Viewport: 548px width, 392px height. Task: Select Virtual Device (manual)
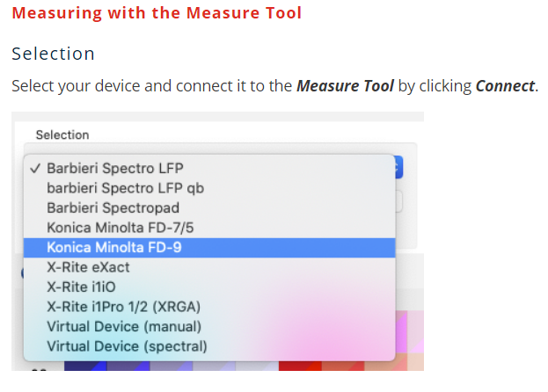pos(121,326)
